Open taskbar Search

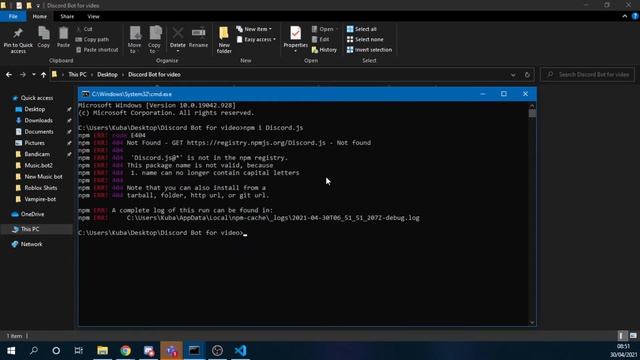(34, 351)
